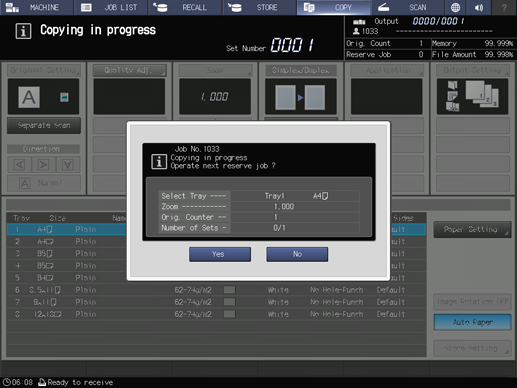
Task: Expand the Quality Adj. options
Action: [129, 70]
